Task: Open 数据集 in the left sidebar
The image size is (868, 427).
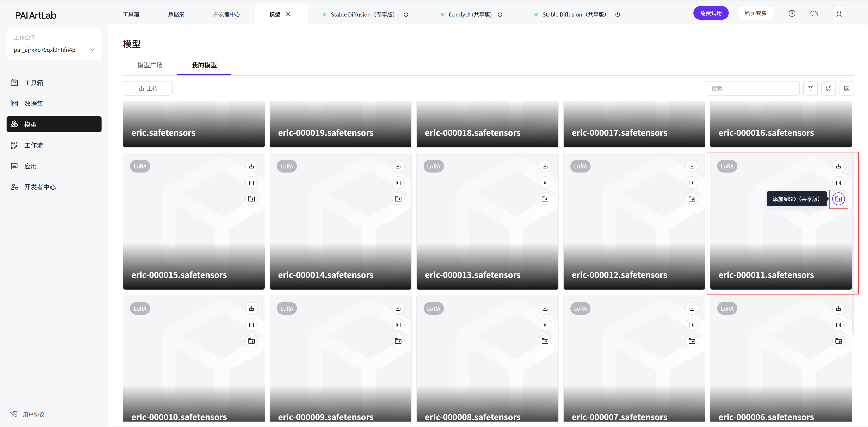Action: pos(34,103)
